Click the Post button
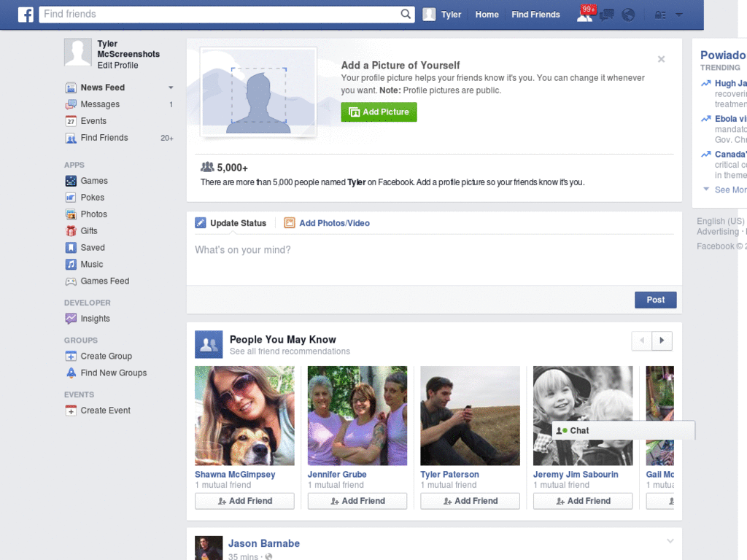The image size is (747, 560). click(656, 300)
